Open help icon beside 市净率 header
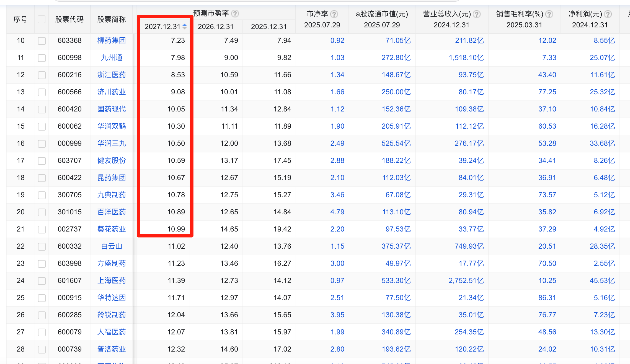 (x=334, y=14)
